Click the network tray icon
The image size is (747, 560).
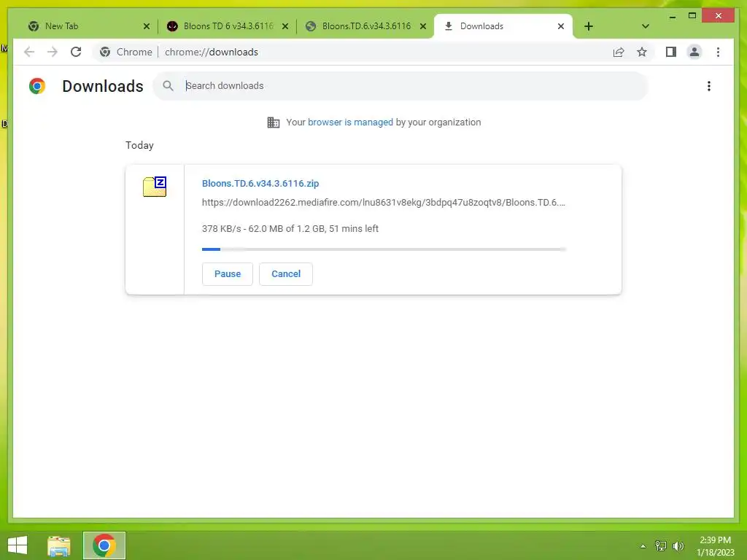pyautogui.click(x=660, y=546)
